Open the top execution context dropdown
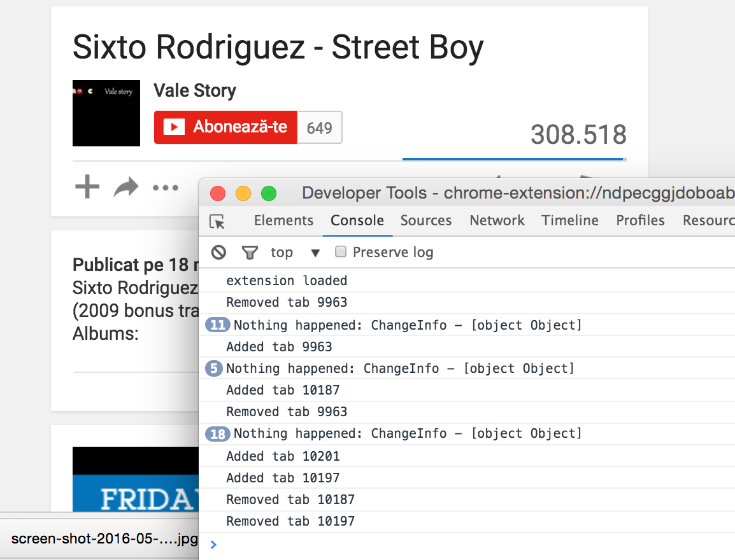Image resolution: width=735 pixels, height=560 pixels. click(x=296, y=253)
